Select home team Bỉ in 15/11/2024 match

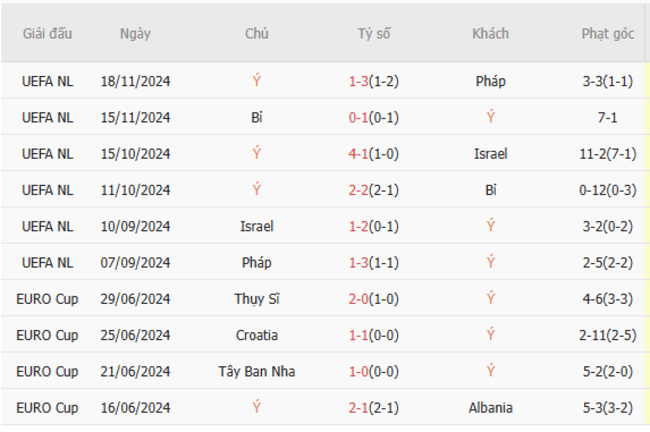(257, 118)
